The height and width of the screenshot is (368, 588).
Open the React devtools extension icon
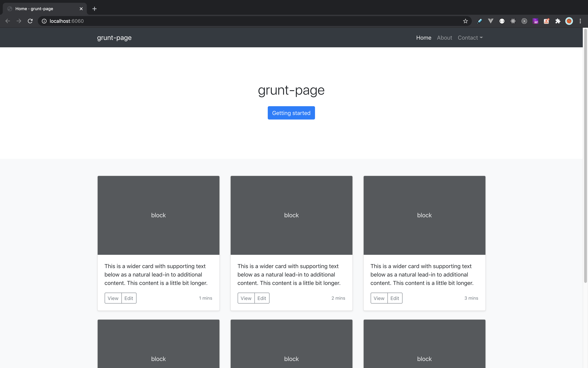(513, 21)
